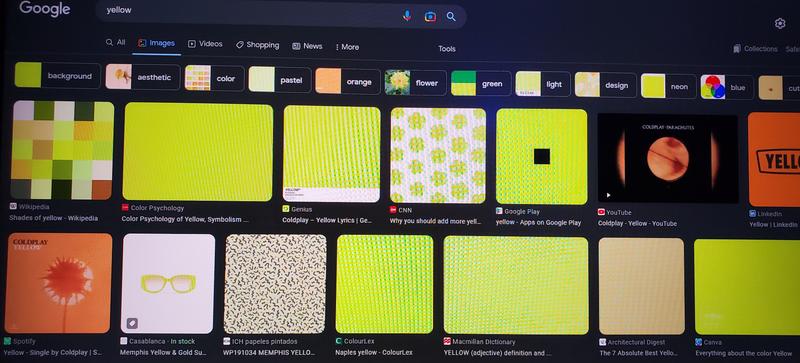Image resolution: width=800 pixels, height=363 pixels.
Task: Apply the design suggestion chip
Action: pyautogui.click(x=605, y=85)
